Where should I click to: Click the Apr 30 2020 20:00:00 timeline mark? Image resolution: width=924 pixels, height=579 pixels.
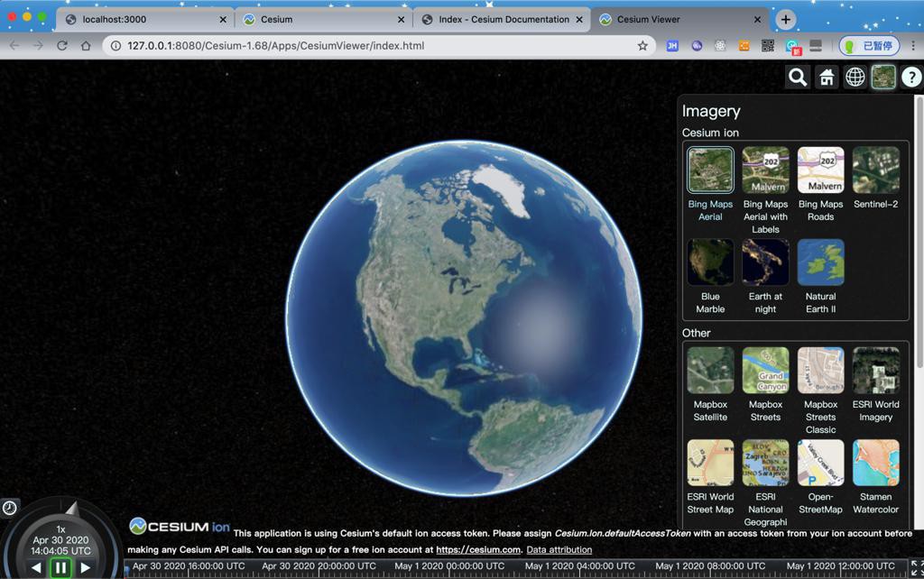click(x=319, y=566)
